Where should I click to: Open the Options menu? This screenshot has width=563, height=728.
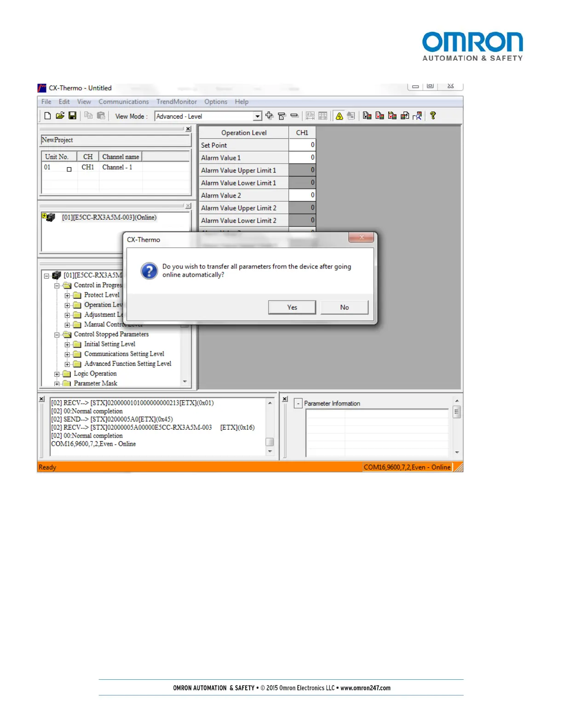(x=216, y=102)
